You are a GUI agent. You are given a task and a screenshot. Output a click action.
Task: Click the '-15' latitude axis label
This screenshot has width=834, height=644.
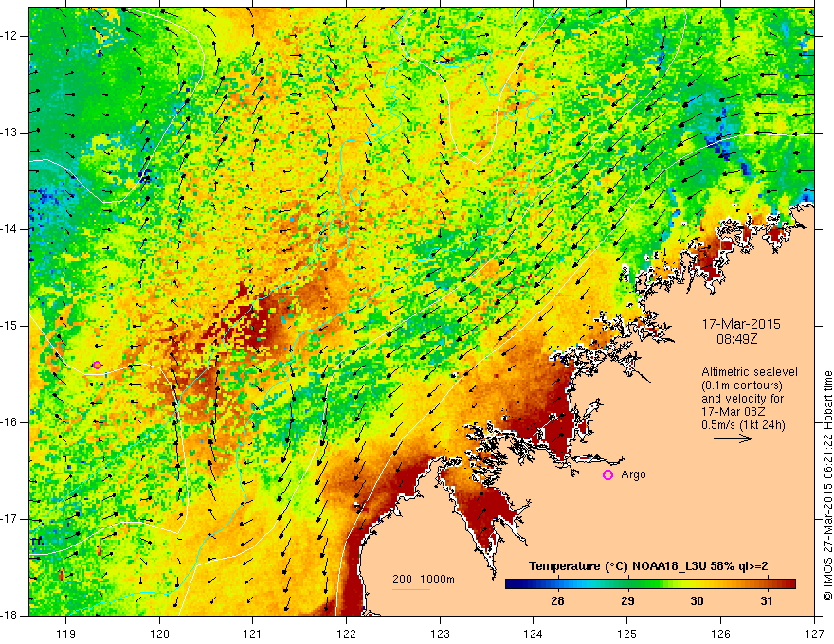(x=10, y=326)
